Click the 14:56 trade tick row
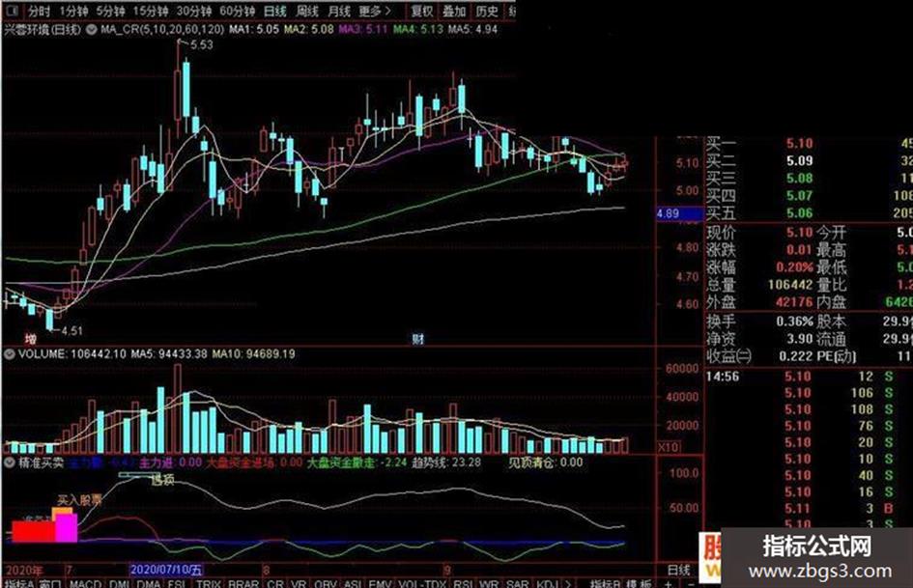This screenshot has width=913, height=588. tap(809, 377)
